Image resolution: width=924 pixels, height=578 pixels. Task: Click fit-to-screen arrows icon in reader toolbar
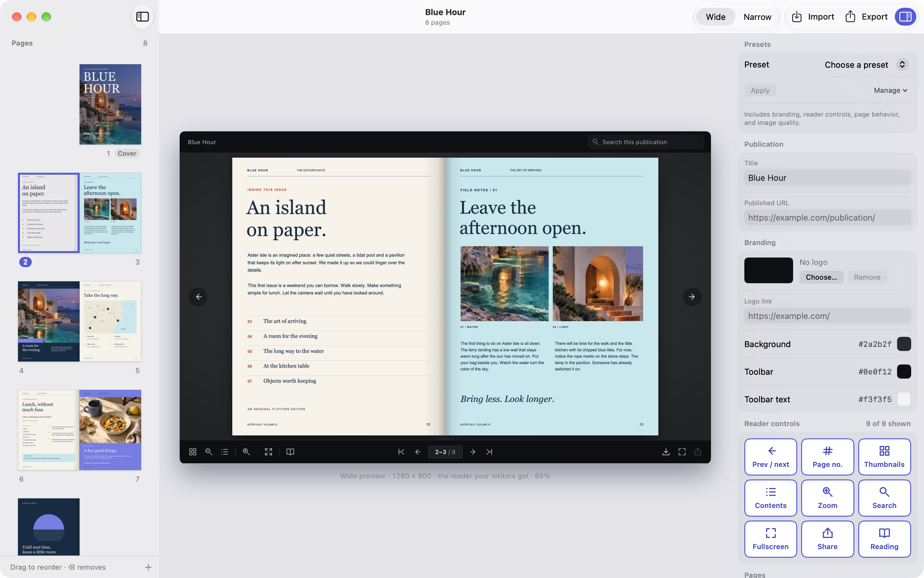click(x=269, y=452)
